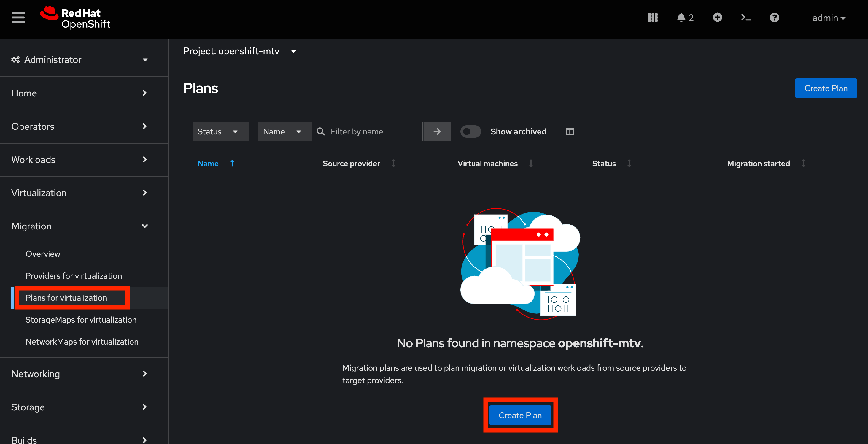Open the notifications bell icon
The image size is (868, 444).
tap(681, 17)
